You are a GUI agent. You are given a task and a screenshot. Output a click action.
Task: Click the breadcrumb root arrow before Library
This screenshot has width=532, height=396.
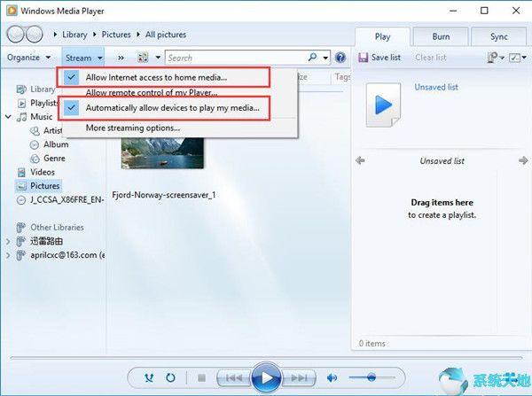point(55,35)
